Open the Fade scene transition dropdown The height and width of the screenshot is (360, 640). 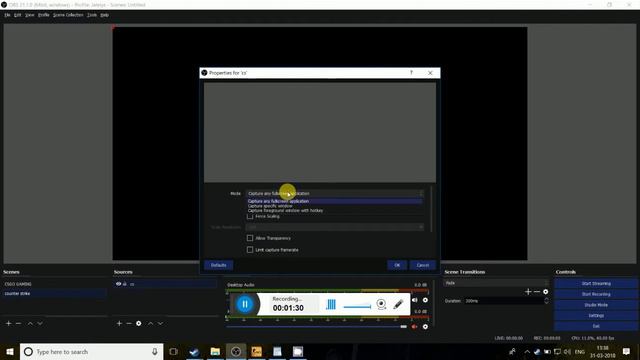click(496, 283)
